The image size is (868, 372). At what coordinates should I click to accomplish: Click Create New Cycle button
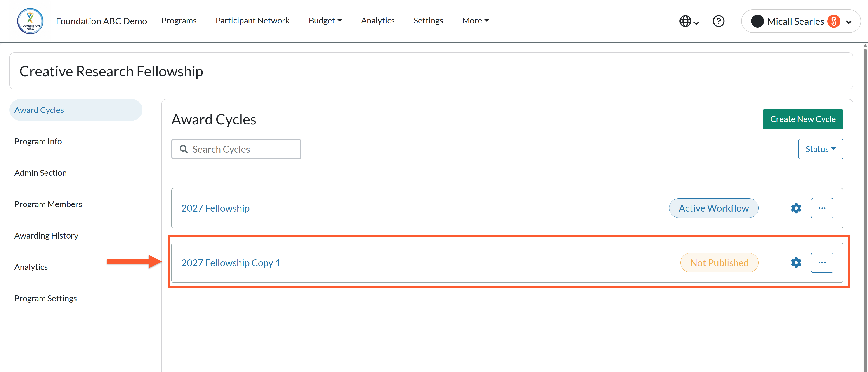[803, 119]
